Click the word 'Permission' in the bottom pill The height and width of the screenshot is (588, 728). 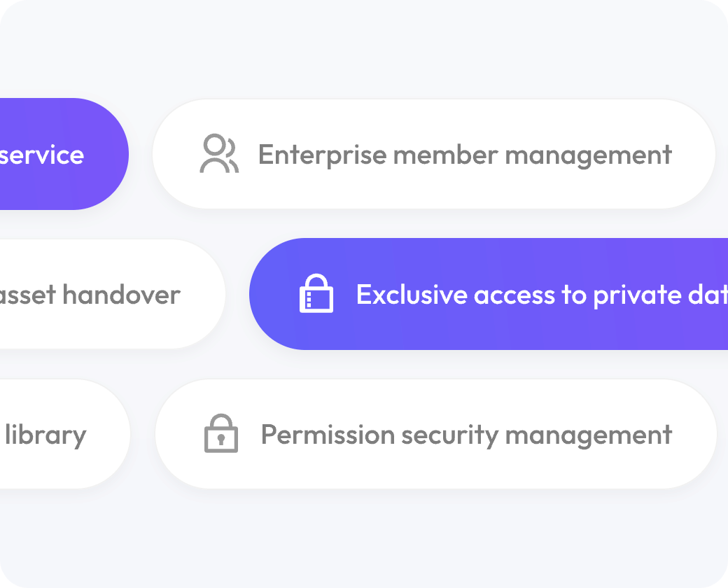click(328, 434)
